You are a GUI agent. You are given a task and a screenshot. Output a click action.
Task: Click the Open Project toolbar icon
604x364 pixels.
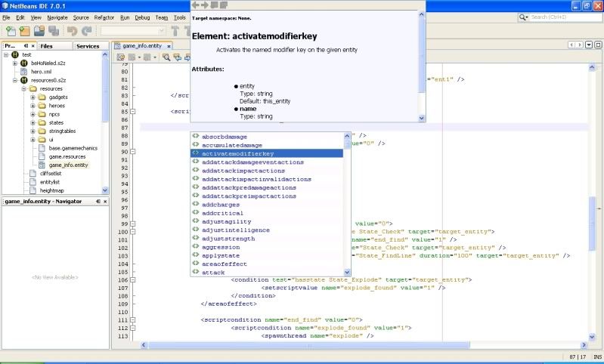(40, 31)
